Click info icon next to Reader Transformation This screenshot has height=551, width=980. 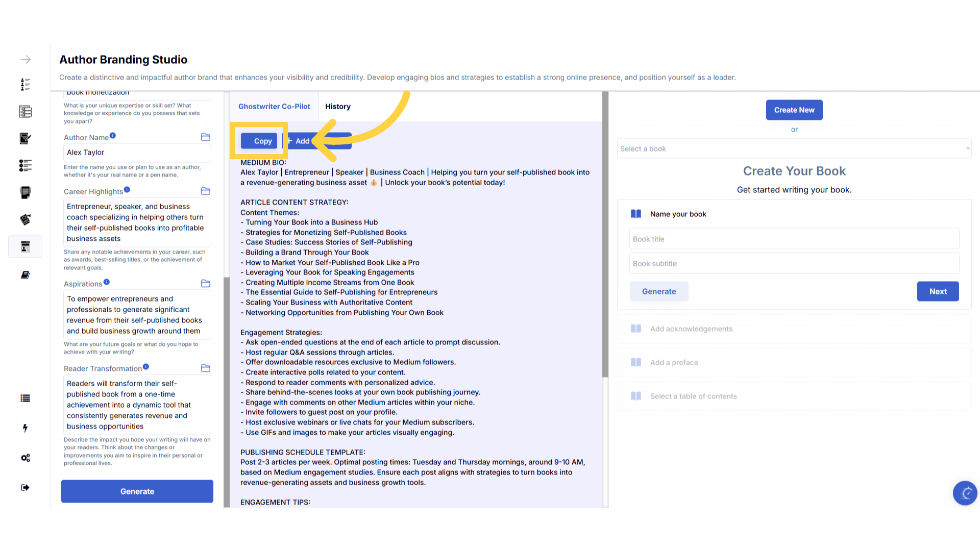click(146, 367)
